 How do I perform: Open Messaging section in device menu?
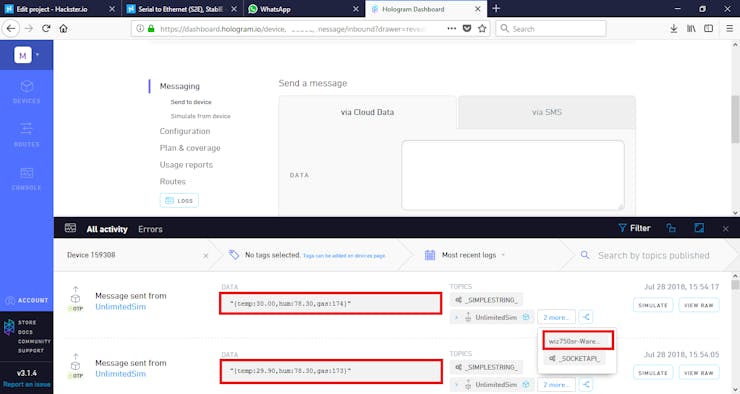[179, 86]
